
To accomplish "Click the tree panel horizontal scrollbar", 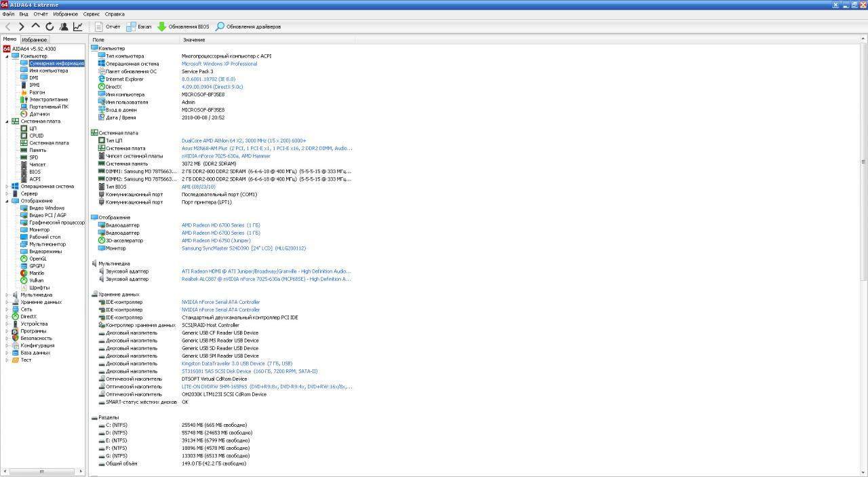I will pyautogui.click(x=42, y=472).
